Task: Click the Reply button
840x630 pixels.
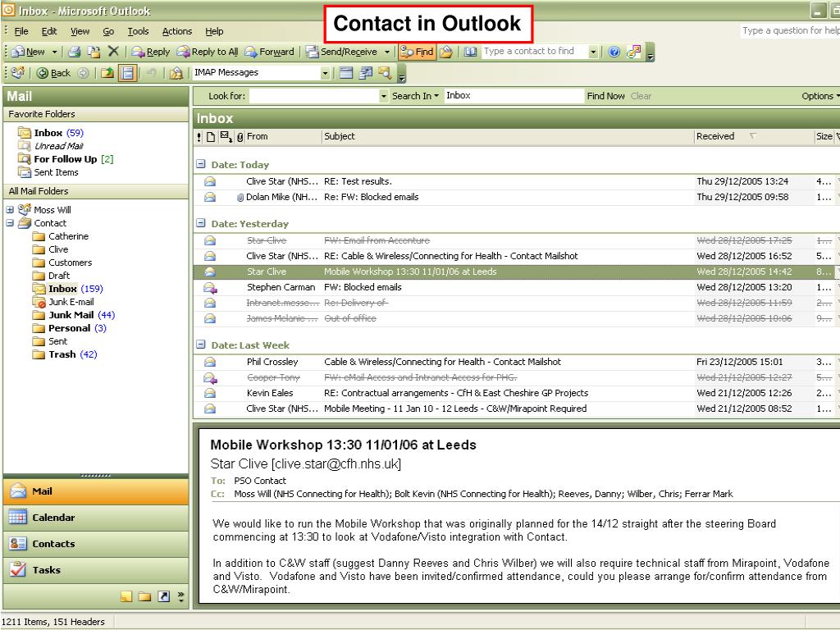Action: click(x=151, y=52)
